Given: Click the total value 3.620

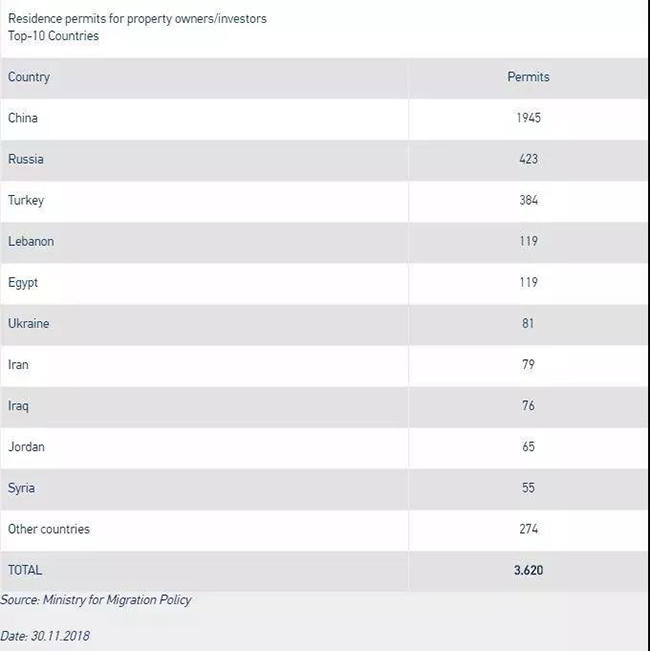Looking at the screenshot, I should pos(528,570).
